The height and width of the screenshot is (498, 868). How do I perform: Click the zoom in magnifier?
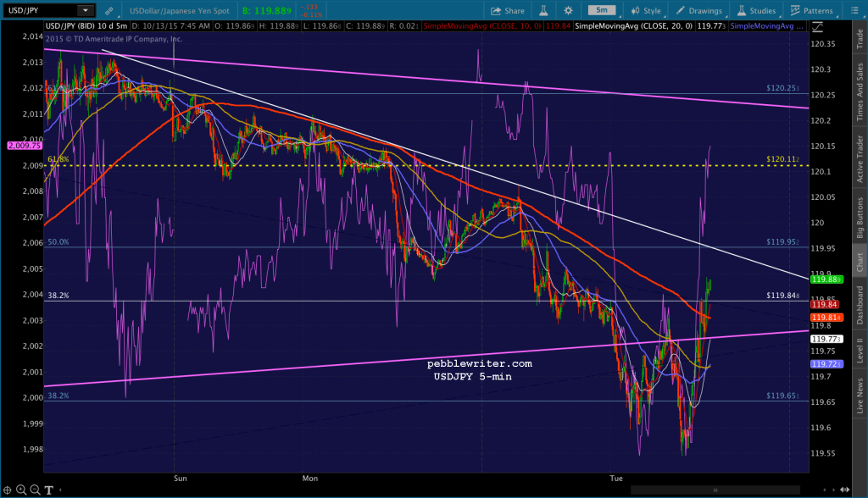(x=21, y=490)
